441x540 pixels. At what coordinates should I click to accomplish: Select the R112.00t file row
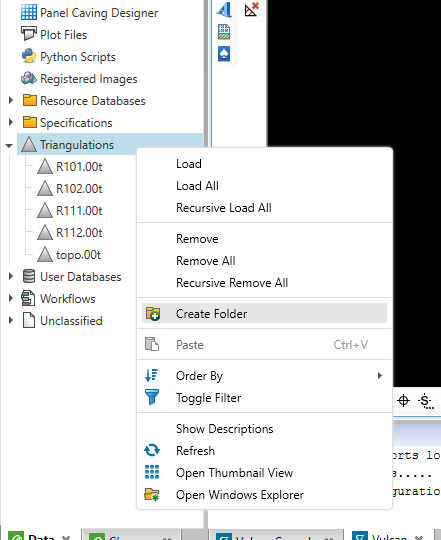click(70, 232)
